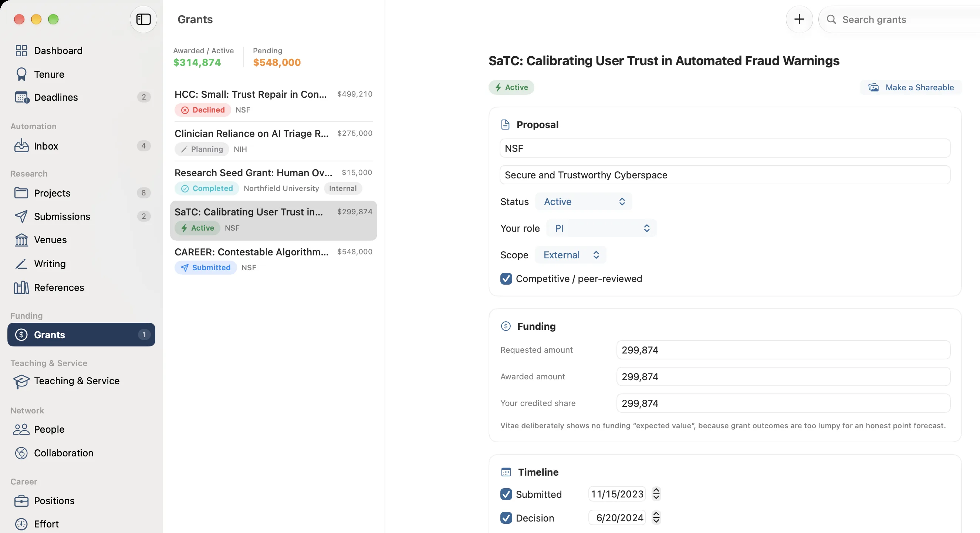
Task: Click the Your credited share field
Action: click(x=783, y=403)
